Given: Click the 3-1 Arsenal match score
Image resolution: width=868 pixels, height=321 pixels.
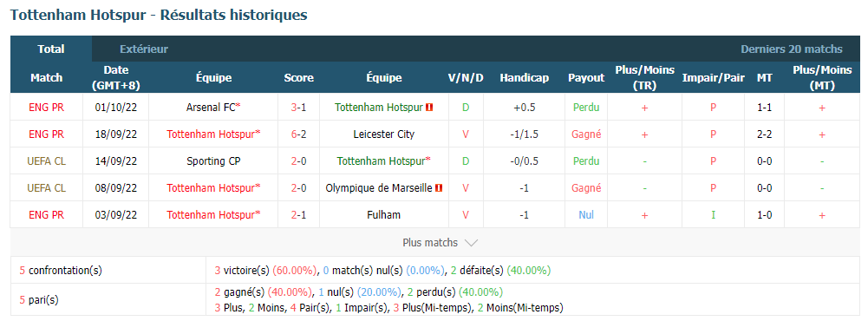Looking at the screenshot, I should point(298,108).
